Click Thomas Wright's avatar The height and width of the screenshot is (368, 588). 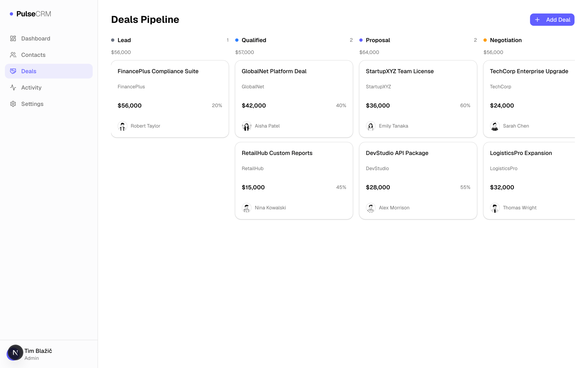pyautogui.click(x=495, y=208)
